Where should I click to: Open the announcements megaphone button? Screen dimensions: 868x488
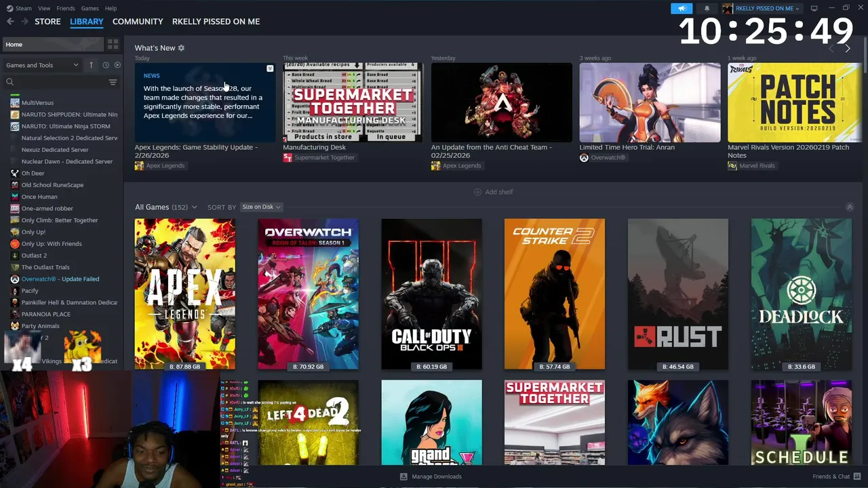click(x=682, y=8)
